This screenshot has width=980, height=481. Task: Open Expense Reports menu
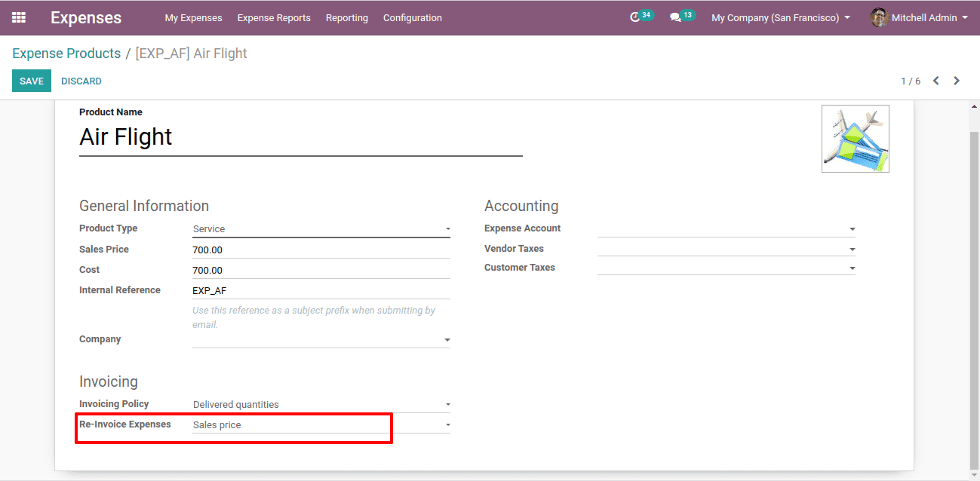point(274,17)
